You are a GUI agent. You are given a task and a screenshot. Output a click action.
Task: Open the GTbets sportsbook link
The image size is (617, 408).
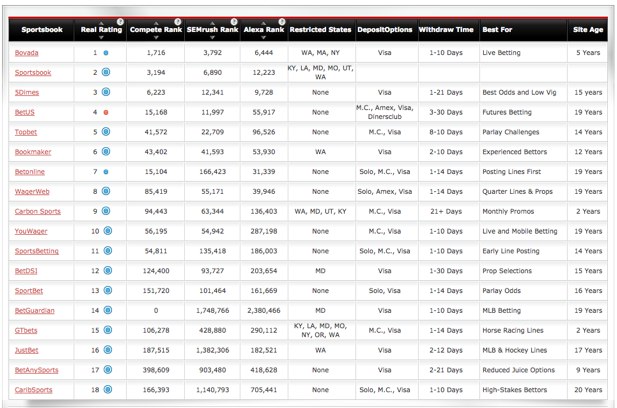click(x=26, y=330)
